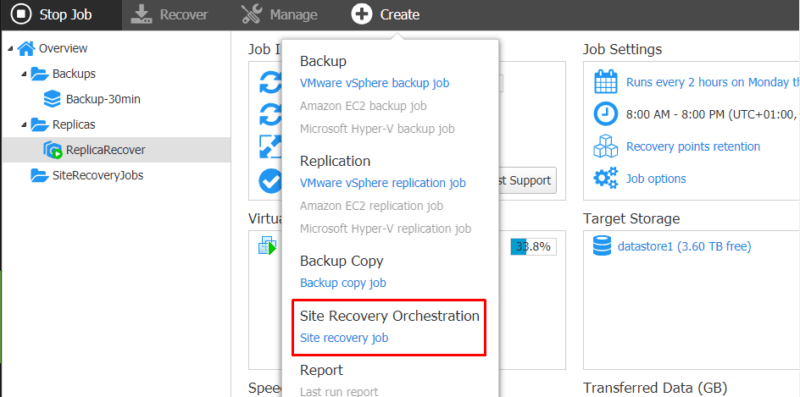Screen dimensions: 800x397
Task: Collapse the Backups folder arrow
Action: [24, 74]
